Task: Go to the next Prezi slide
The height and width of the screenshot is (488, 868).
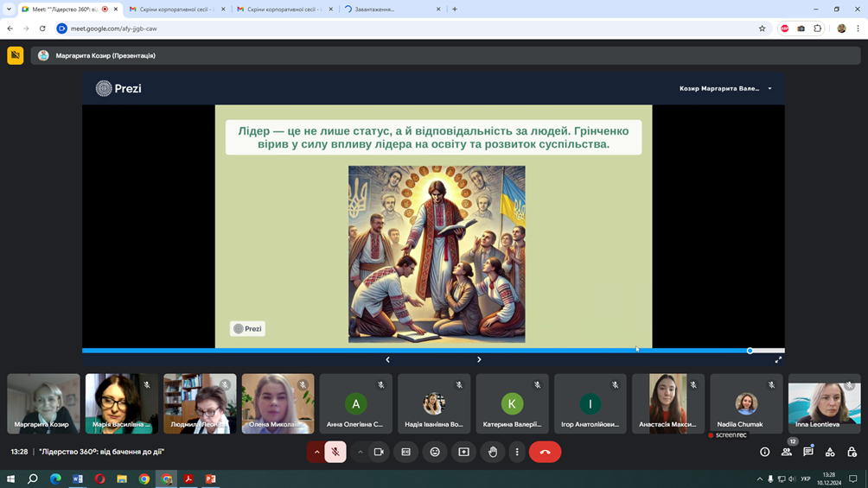Action: pyautogui.click(x=479, y=359)
